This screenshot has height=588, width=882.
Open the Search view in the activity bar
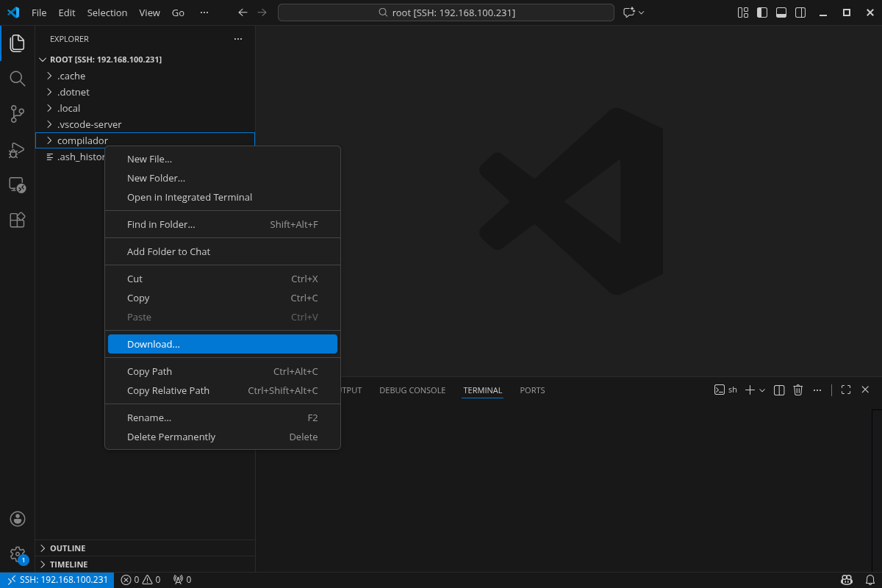coord(17,79)
